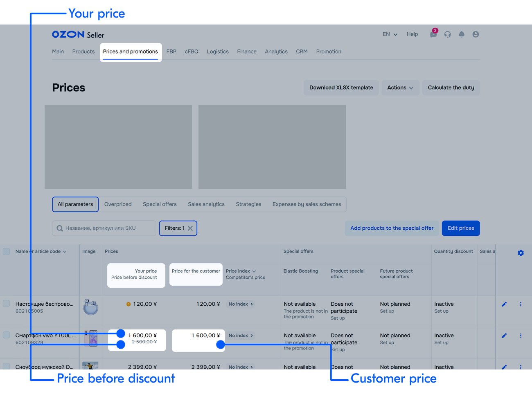Click the pencil edit icon for earbuds row

(x=504, y=304)
